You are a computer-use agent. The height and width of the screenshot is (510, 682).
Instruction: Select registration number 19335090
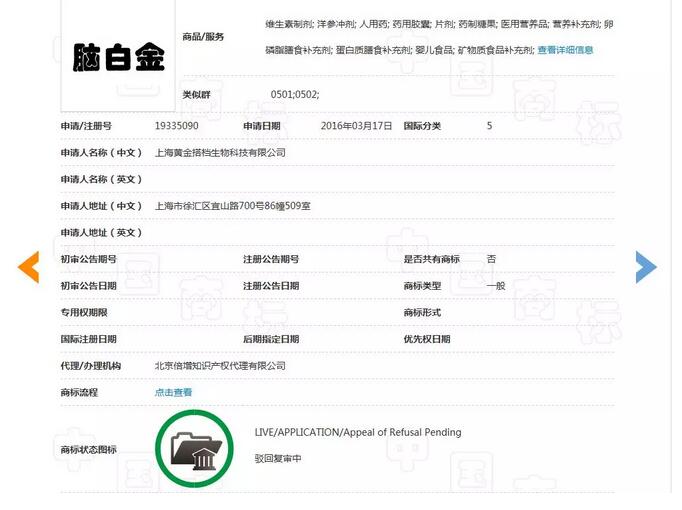[x=177, y=126]
